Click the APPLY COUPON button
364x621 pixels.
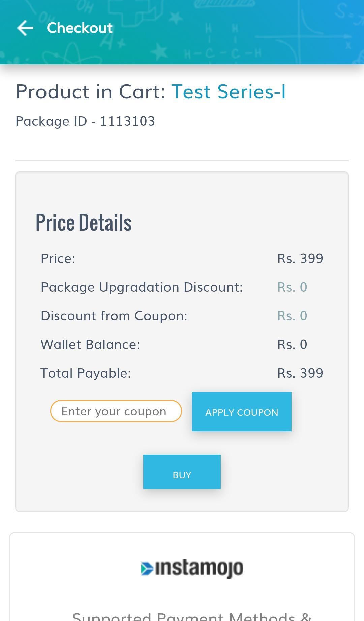(x=242, y=412)
